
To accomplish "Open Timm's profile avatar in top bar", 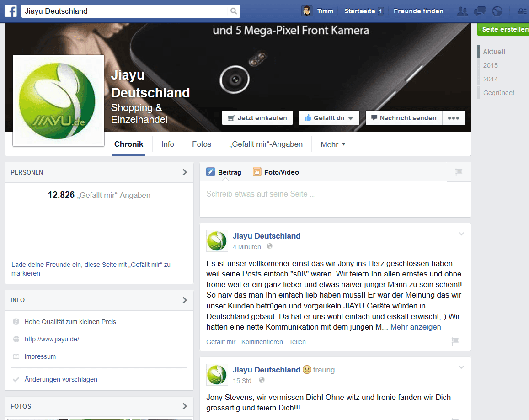I will click(x=307, y=11).
